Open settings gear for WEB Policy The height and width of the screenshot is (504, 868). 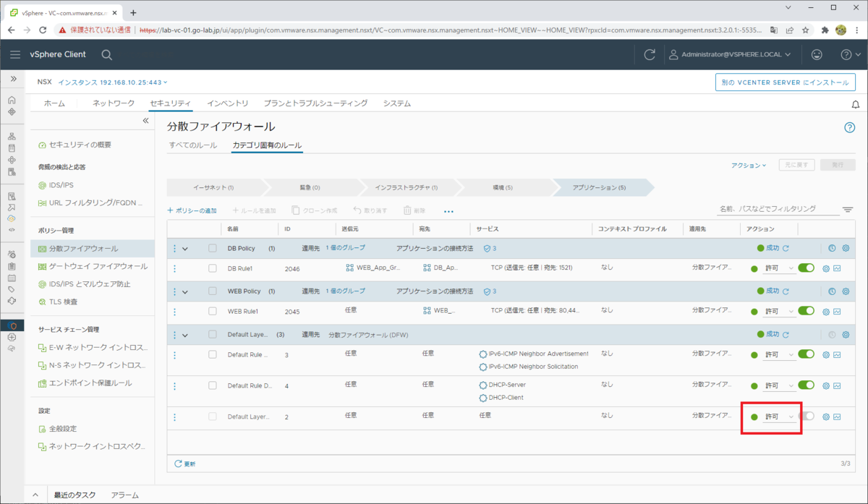pos(845,291)
